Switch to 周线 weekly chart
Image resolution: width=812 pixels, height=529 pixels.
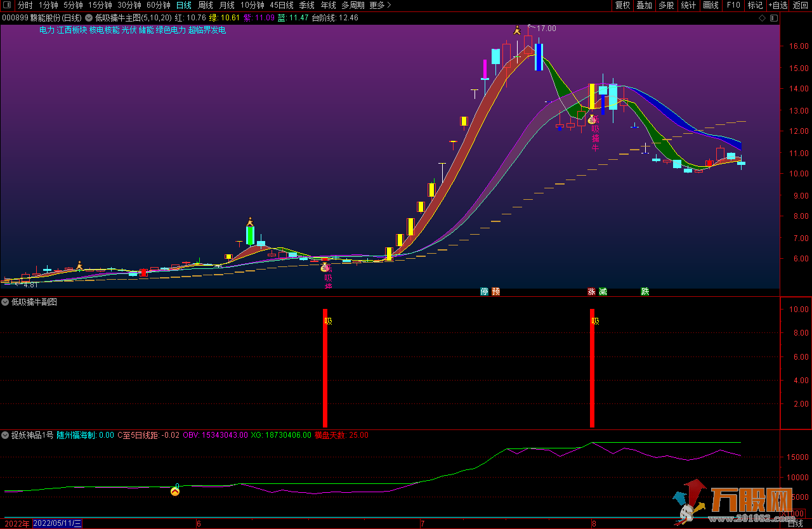[206, 5]
